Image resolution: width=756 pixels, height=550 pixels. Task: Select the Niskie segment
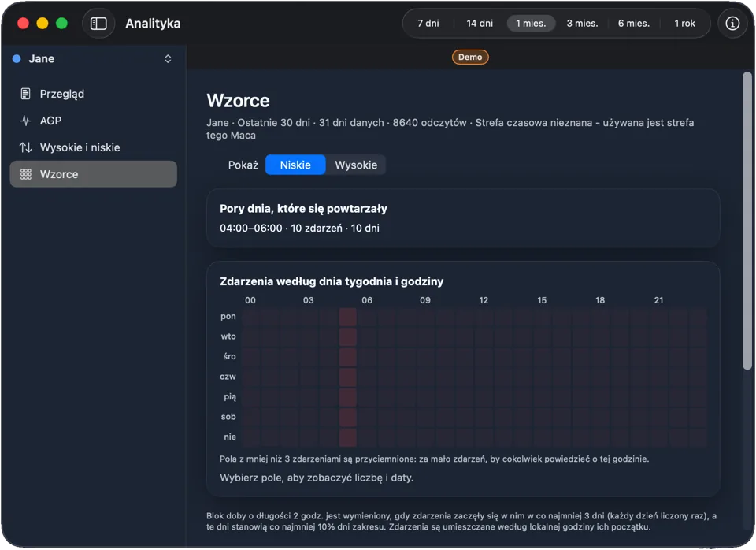[x=295, y=165]
